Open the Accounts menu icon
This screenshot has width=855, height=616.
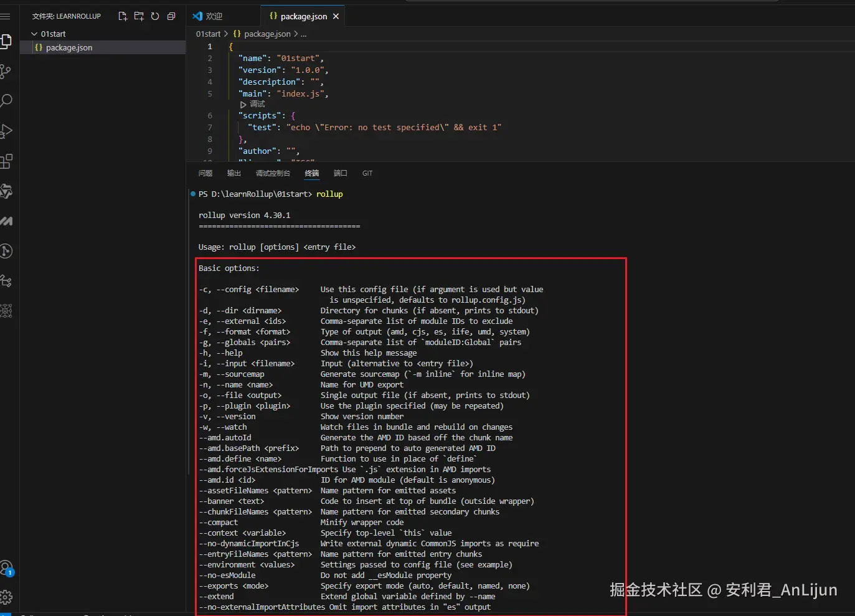[6, 568]
